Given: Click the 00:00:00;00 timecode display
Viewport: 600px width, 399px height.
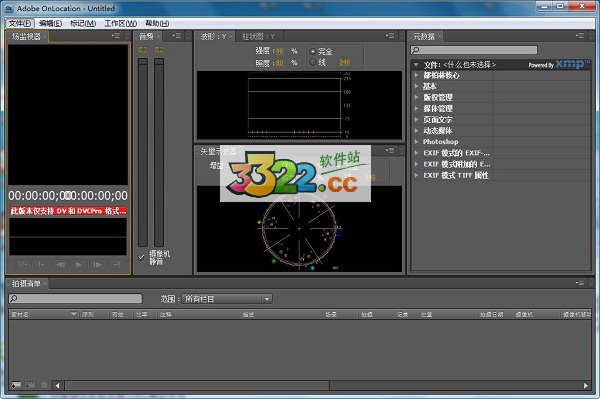Looking at the screenshot, I should coord(68,195).
